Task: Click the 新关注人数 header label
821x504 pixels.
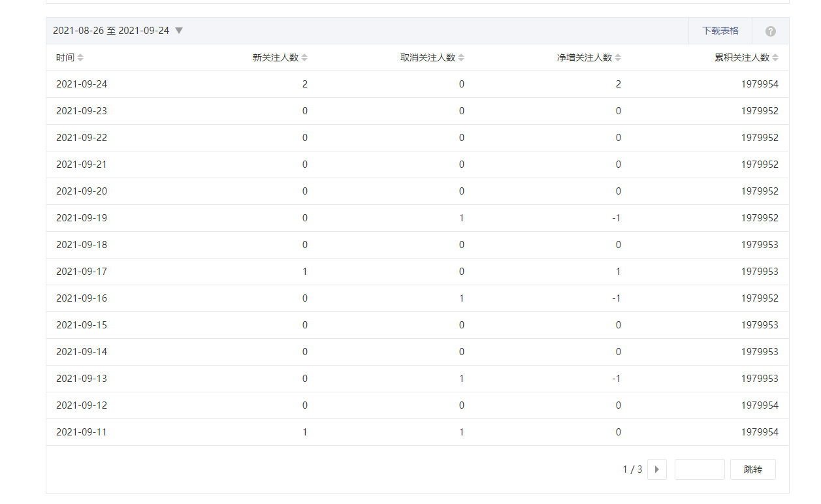Action: pyautogui.click(x=276, y=57)
